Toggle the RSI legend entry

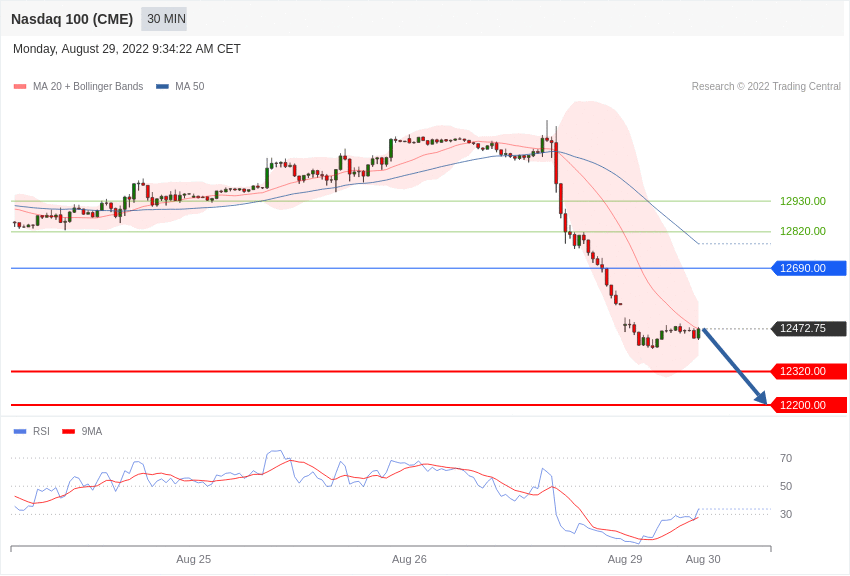click(x=31, y=431)
